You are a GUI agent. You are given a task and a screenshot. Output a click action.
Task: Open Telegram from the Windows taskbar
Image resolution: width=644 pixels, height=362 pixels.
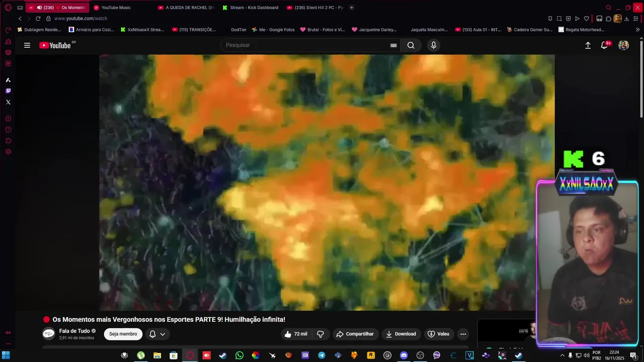pyautogui.click(x=321, y=355)
